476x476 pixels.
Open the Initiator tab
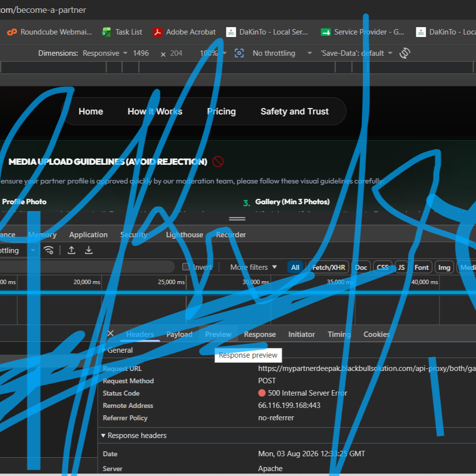click(301, 334)
